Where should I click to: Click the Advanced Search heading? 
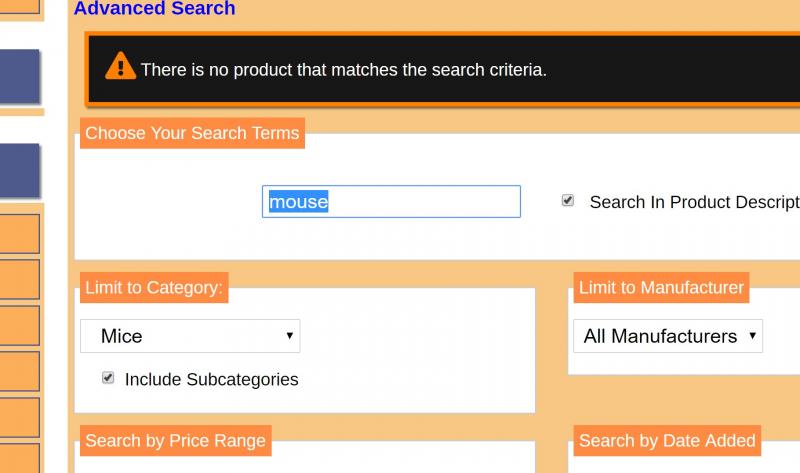[x=155, y=8]
